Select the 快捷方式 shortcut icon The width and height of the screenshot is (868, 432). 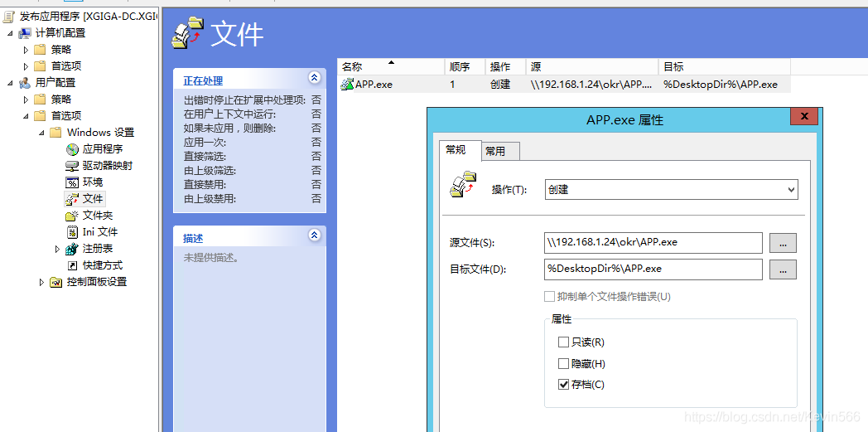click(x=73, y=265)
